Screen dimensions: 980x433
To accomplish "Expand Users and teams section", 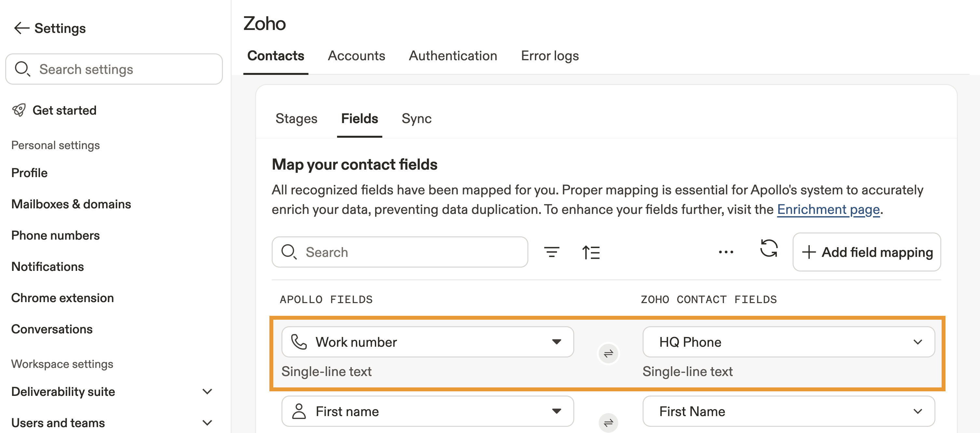I will [207, 423].
